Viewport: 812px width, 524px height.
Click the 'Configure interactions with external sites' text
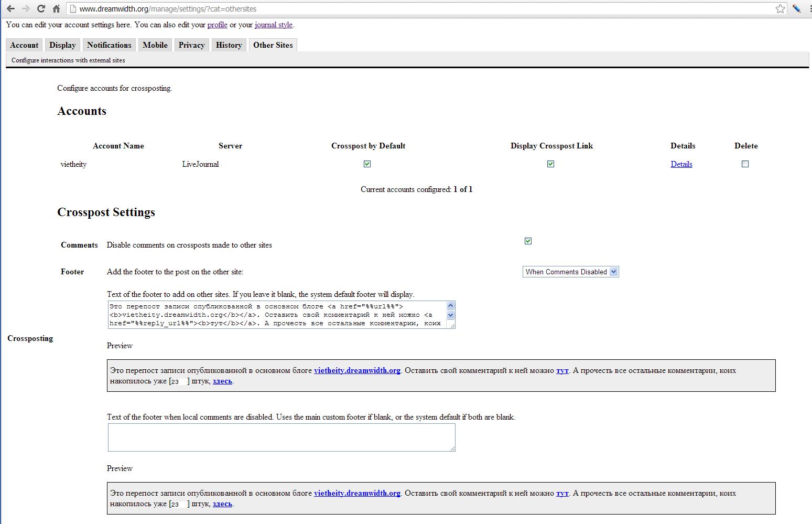click(x=68, y=60)
